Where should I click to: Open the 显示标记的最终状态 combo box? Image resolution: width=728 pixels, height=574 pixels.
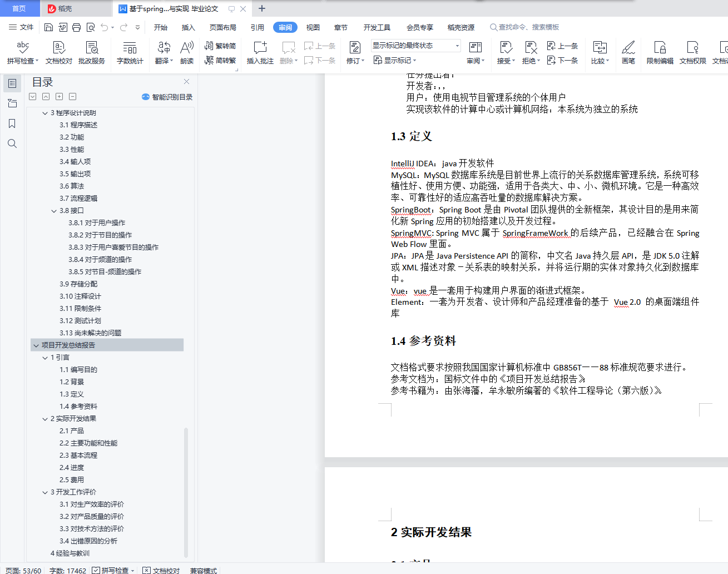(416, 46)
